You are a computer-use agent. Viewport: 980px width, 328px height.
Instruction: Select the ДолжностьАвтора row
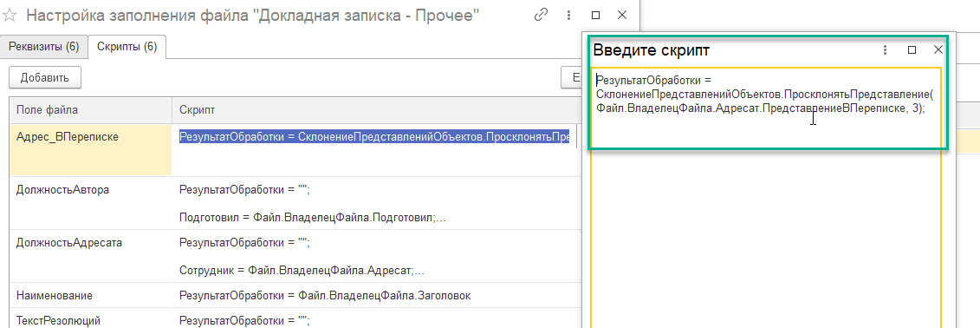294,203
